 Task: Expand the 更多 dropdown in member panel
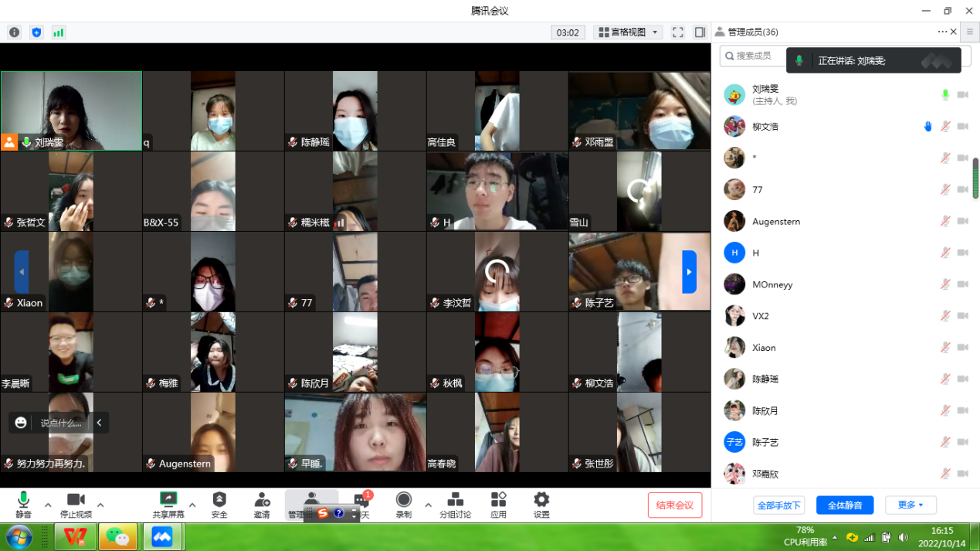[910, 505]
